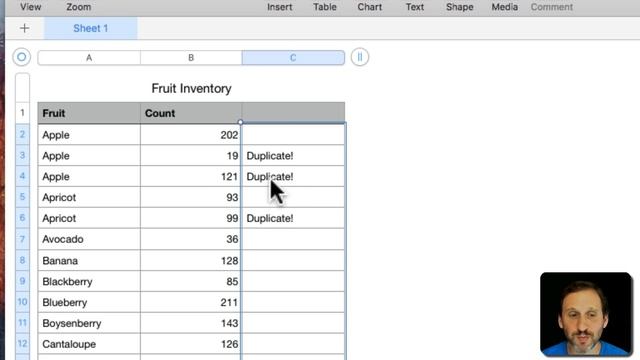The image size is (640, 360).
Task: Select the Banana cell
Action: click(89, 260)
